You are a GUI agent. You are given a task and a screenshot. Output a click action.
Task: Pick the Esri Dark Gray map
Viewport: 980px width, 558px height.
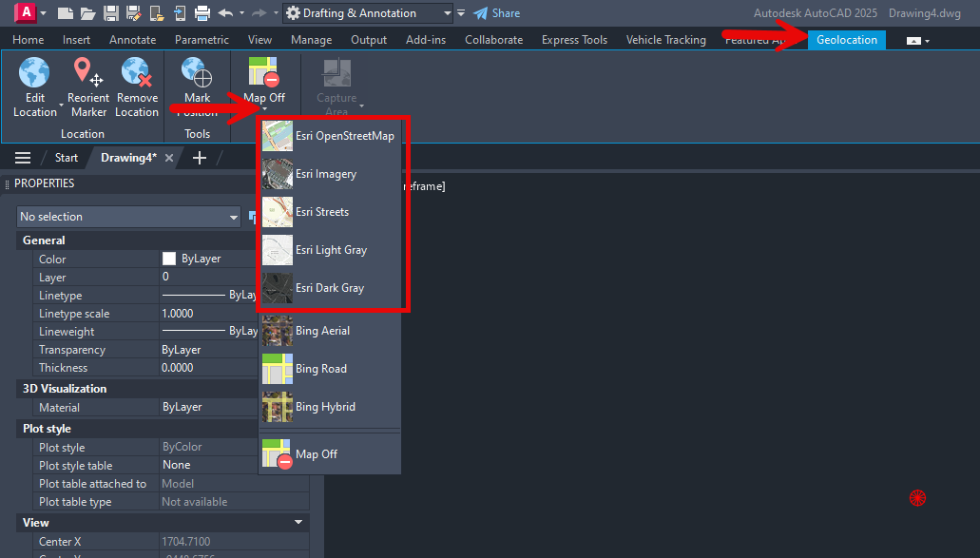pyautogui.click(x=330, y=288)
